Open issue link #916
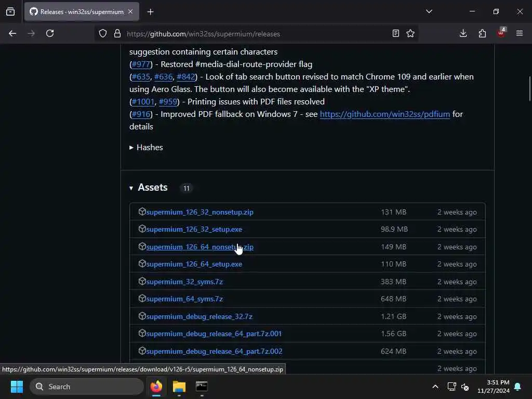The height and width of the screenshot is (399, 532). pyautogui.click(x=141, y=114)
